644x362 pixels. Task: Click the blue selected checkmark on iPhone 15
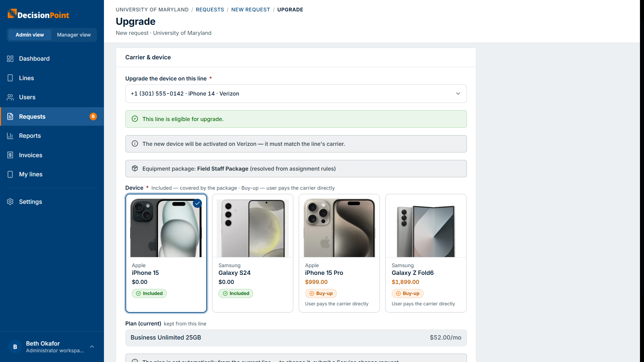[x=198, y=203]
